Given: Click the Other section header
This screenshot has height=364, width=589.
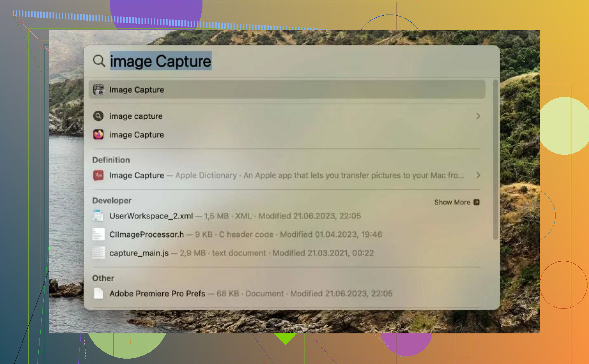Looking at the screenshot, I should [103, 278].
